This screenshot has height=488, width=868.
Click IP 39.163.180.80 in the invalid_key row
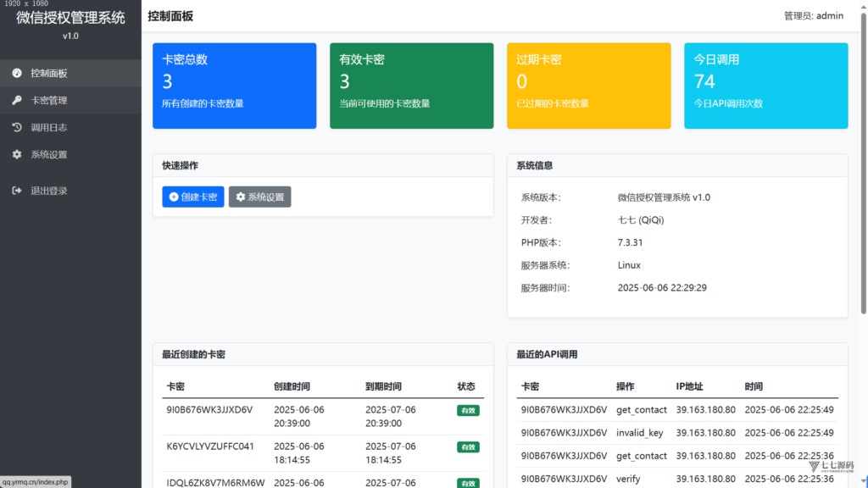[x=706, y=433]
